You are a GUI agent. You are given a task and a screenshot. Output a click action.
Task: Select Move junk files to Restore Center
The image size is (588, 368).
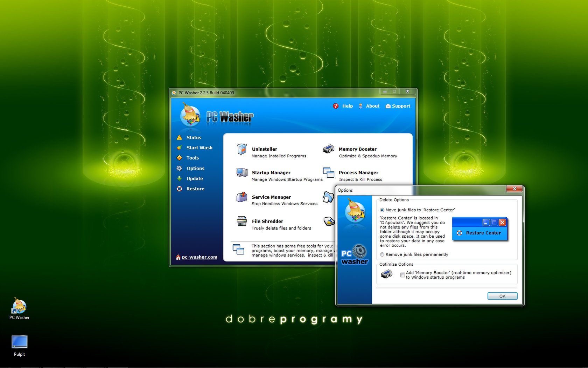[382, 210]
